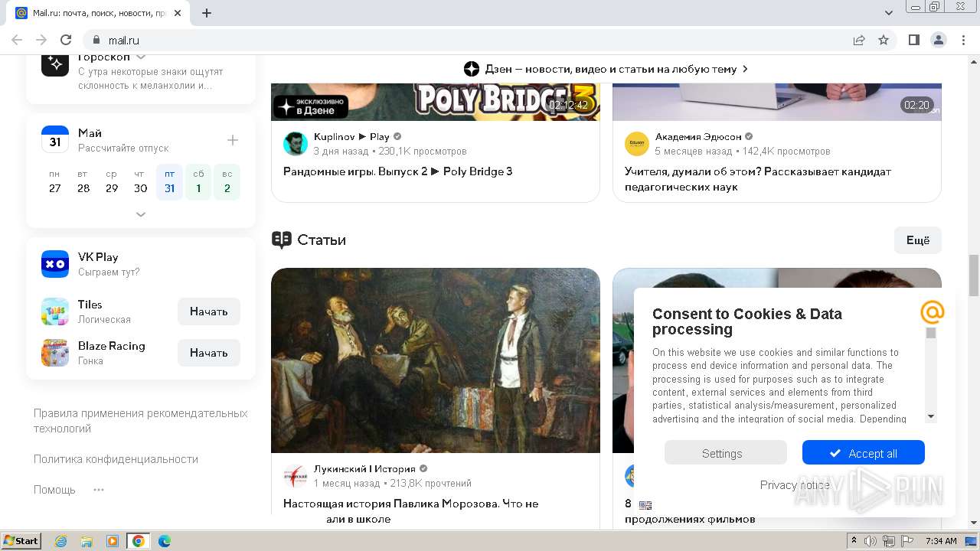This screenshot has width=980, height=551.
Task: Bookmark this page with star icon
Action: tap(884, 40)
